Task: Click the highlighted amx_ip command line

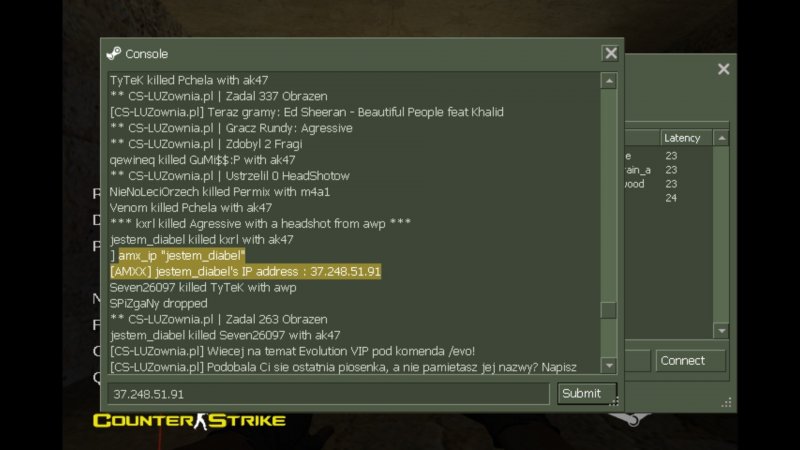Action: pyautogui.click(x=182, y=256)
